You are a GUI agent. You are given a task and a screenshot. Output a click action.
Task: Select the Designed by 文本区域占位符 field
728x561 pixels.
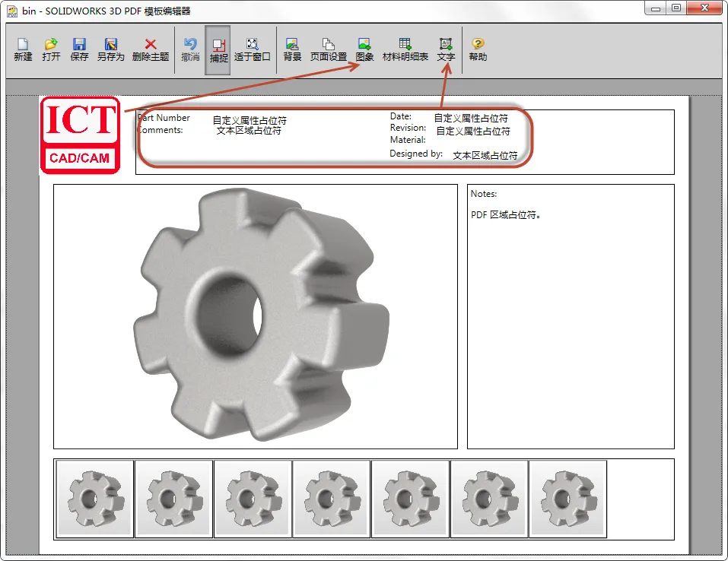coord(485,155)
